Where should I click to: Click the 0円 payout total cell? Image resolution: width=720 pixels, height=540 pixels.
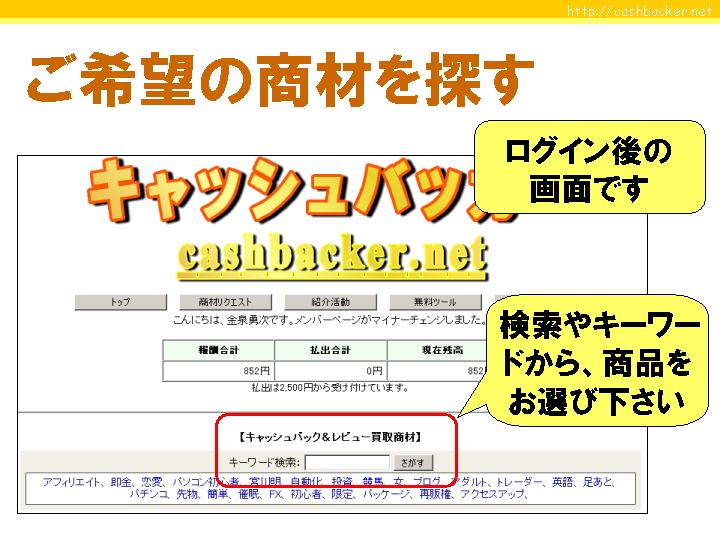coord(331,371)
